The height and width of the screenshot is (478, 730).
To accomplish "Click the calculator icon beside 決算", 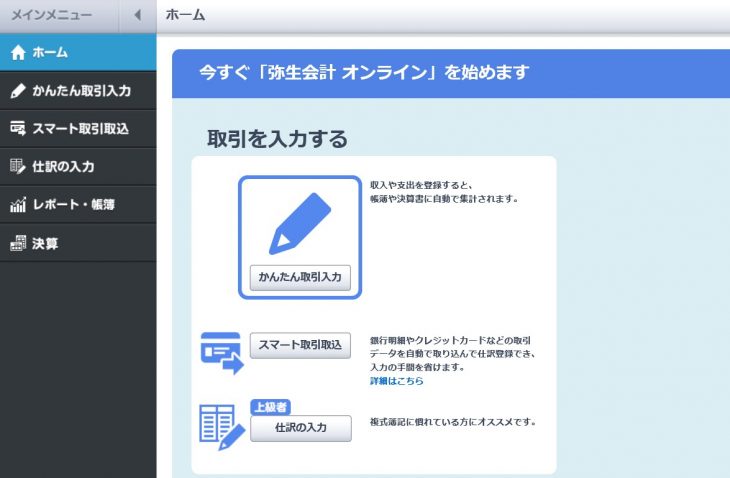I will (17, 243).
